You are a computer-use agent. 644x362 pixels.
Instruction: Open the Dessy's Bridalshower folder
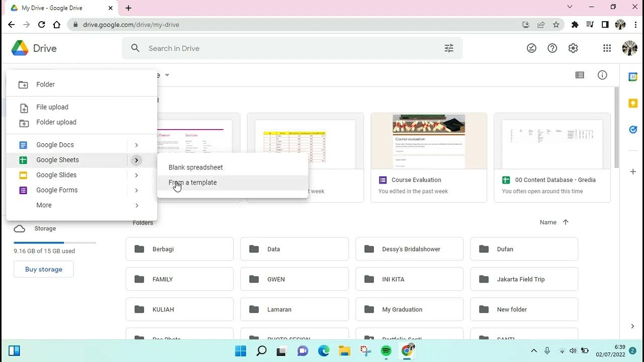(409, 249)
